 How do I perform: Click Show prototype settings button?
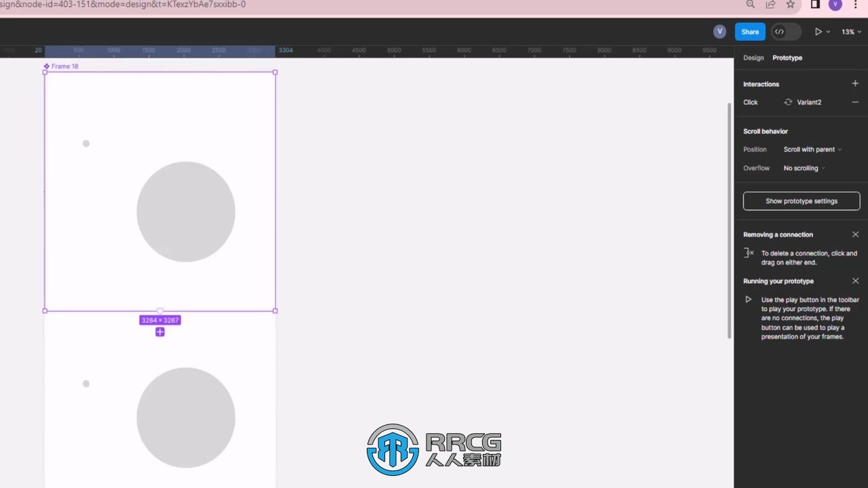pos(802,201)
